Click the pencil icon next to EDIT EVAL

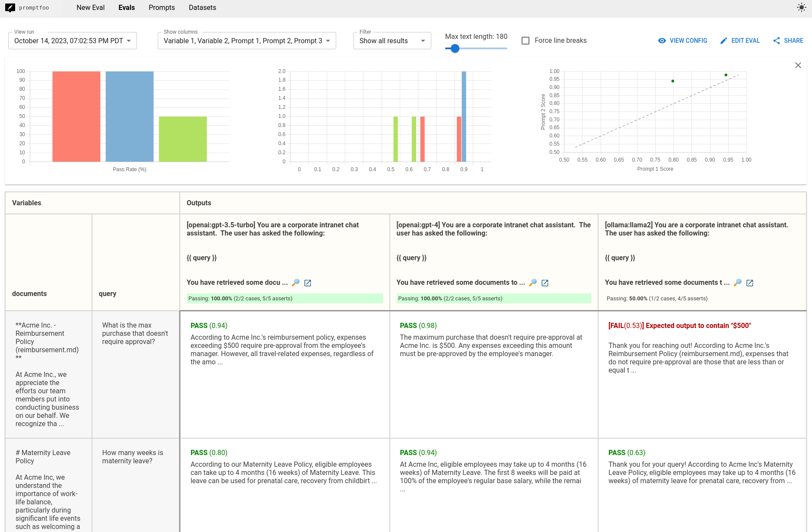[724, 40]
